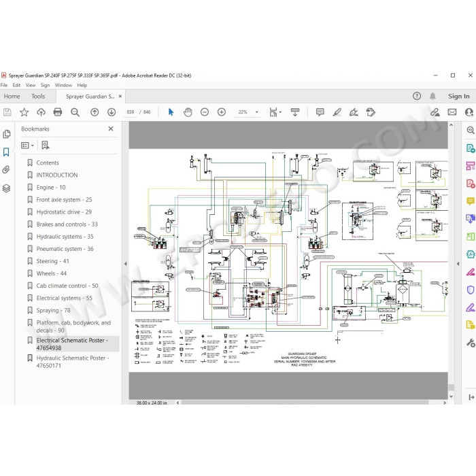Toggle the Layers panel icon
476x476 pixels.
pyautogui.click(x=6, y=188)
